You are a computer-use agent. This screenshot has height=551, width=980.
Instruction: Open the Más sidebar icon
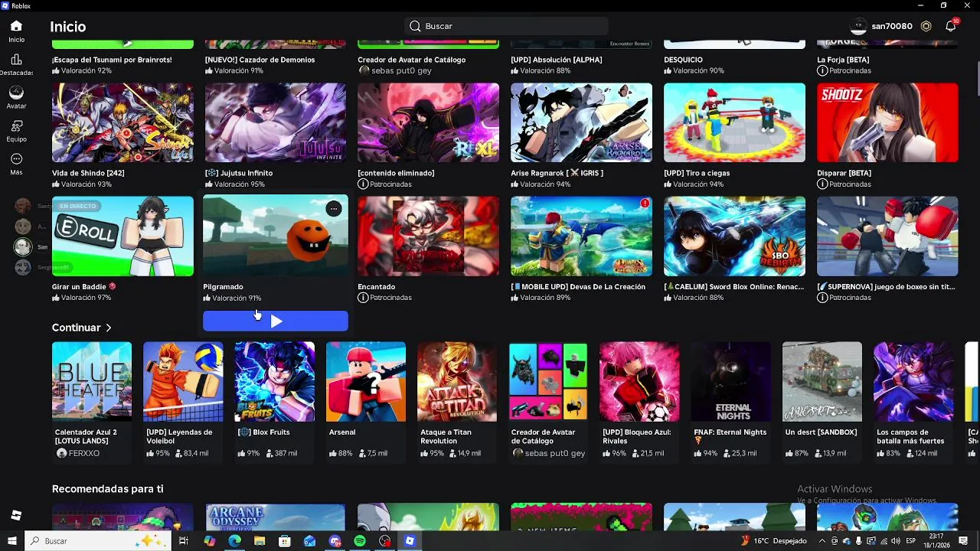16,159
